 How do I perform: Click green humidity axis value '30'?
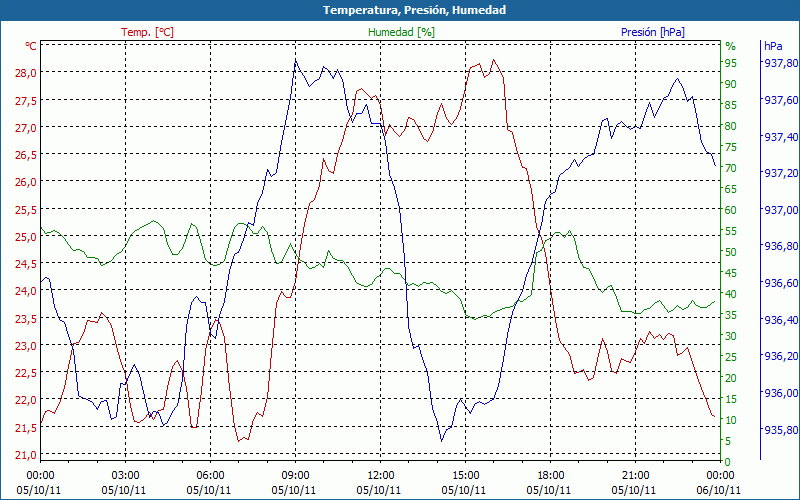click(x=731, y=336)
